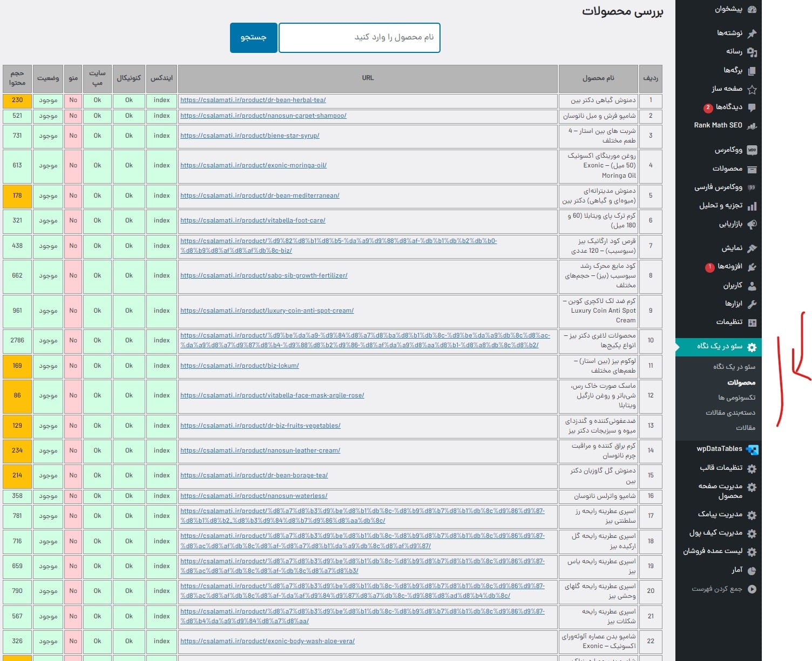This screenshot has height=661, width=812.
Task: Click the plugins (افزونه‌ها) plug icon
Action: coord(752,267)
